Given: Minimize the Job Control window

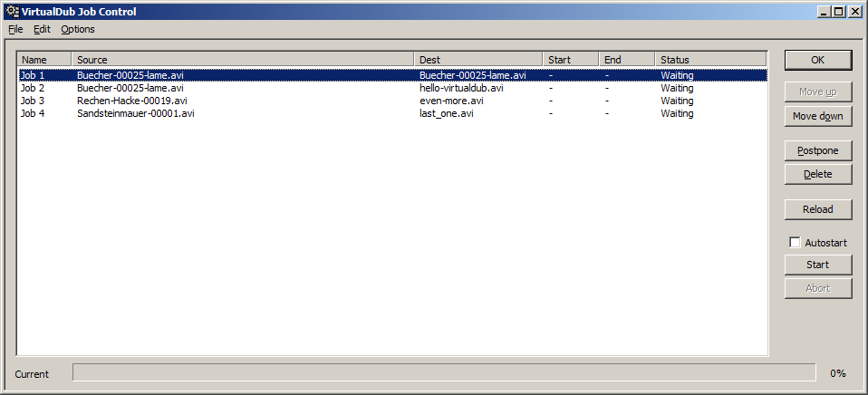Looking at the screenshot, I should pyautogui.click(x=825, y=11).
